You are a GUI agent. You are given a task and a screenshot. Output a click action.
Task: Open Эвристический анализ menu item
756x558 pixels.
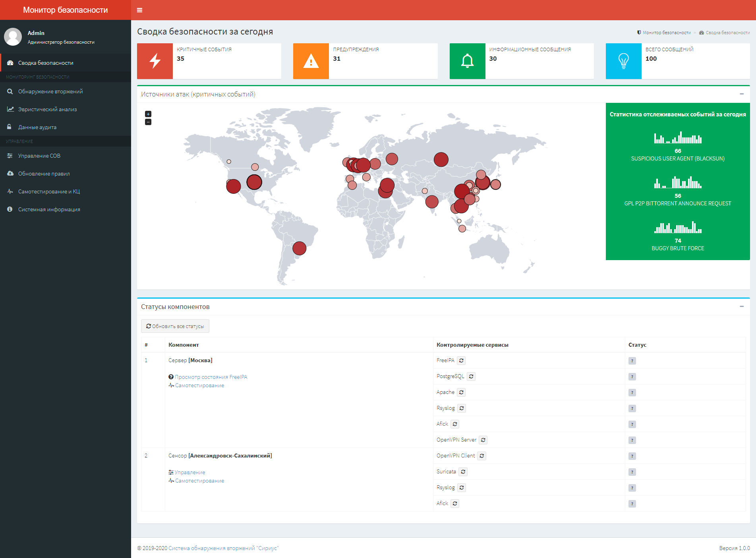click(x=66, y=109)
